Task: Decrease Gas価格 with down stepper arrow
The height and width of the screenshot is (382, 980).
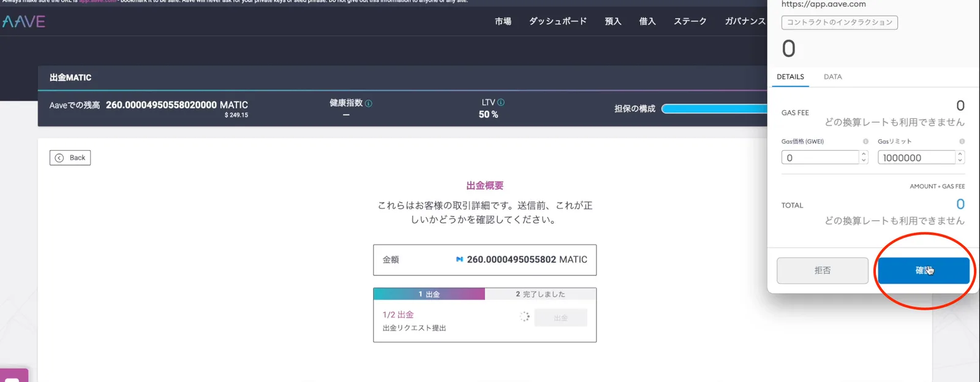Action: coord(864,161)
